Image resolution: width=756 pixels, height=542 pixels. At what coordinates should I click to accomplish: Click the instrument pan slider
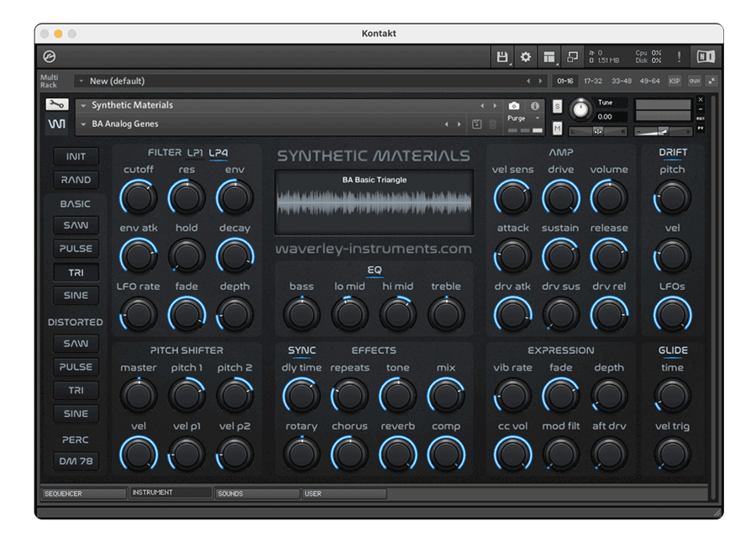click(x=598, y=131)
